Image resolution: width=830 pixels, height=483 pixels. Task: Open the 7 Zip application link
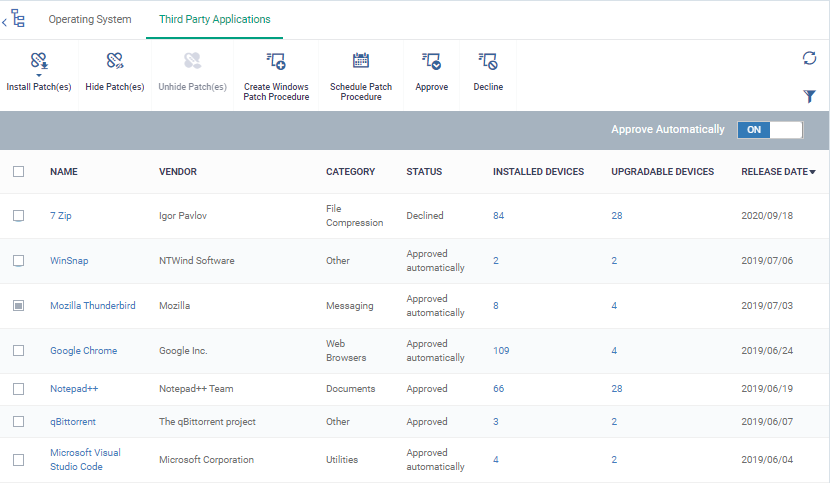click(61, 216)
